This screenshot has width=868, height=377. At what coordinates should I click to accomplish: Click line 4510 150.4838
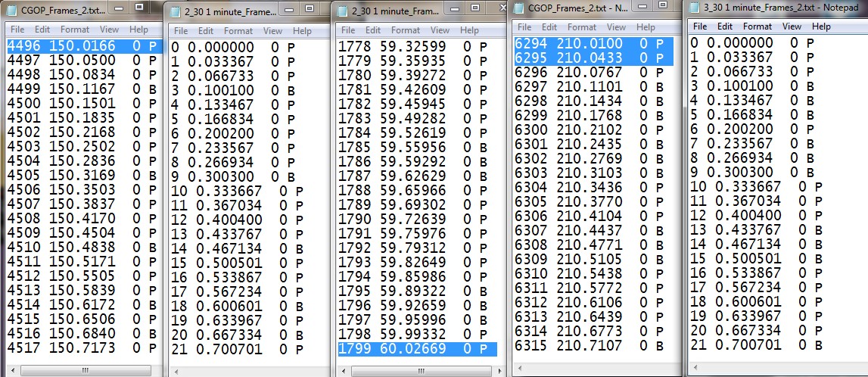pyautogui.click(x=82, y=248)
